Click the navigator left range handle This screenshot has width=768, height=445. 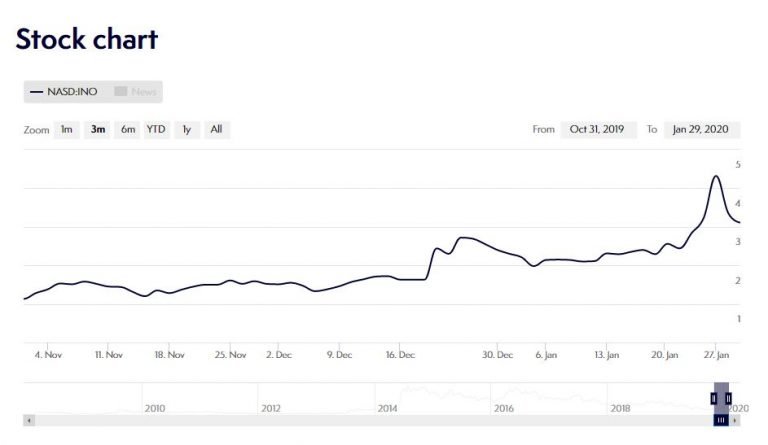point(714,398)
